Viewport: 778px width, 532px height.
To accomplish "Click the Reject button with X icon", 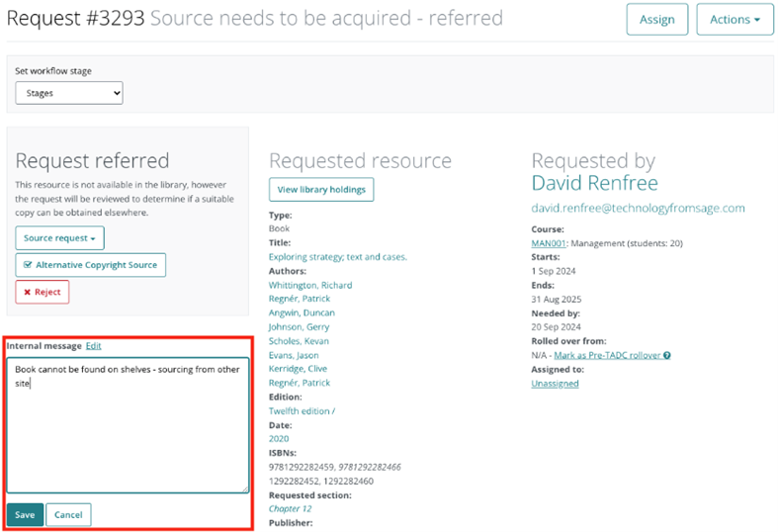I will [x=42, y=292].
